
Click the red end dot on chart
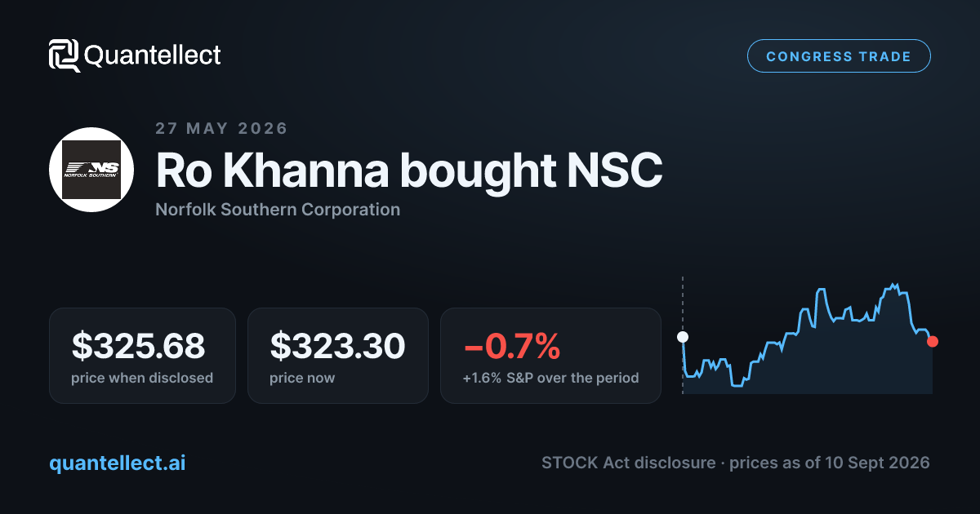[933, 341]
